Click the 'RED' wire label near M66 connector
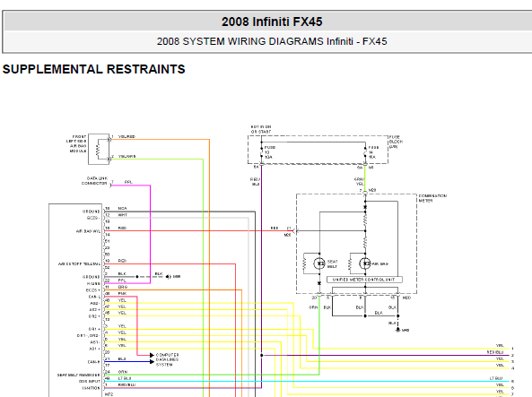Image resolution: width=532 pixels, height=397 pixels. [x=275, y=229]
